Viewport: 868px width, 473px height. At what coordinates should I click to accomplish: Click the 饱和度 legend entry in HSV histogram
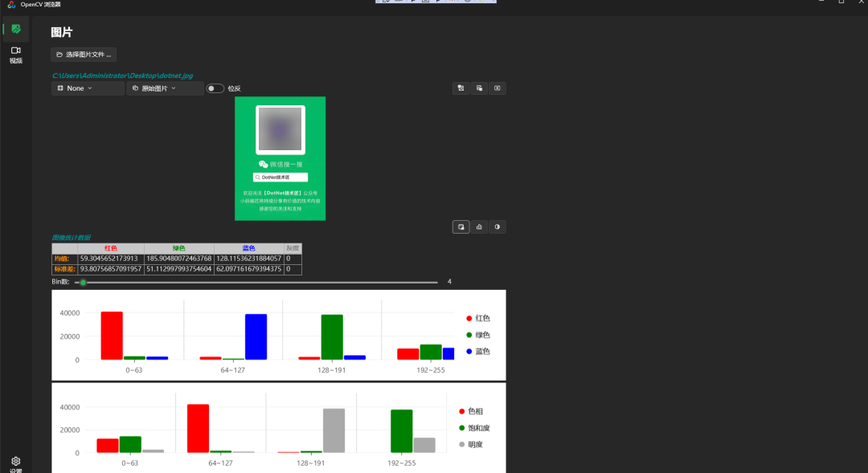[474, 428]
